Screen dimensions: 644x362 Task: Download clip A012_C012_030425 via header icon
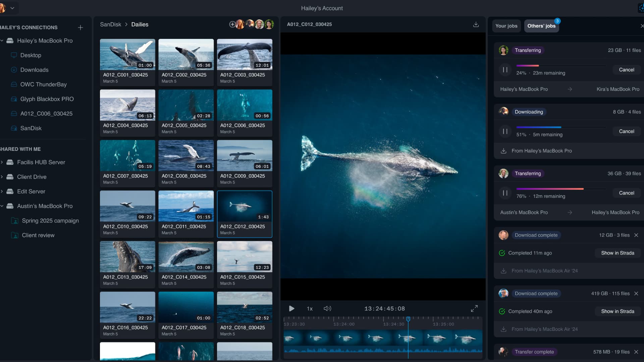pos(476,24)
